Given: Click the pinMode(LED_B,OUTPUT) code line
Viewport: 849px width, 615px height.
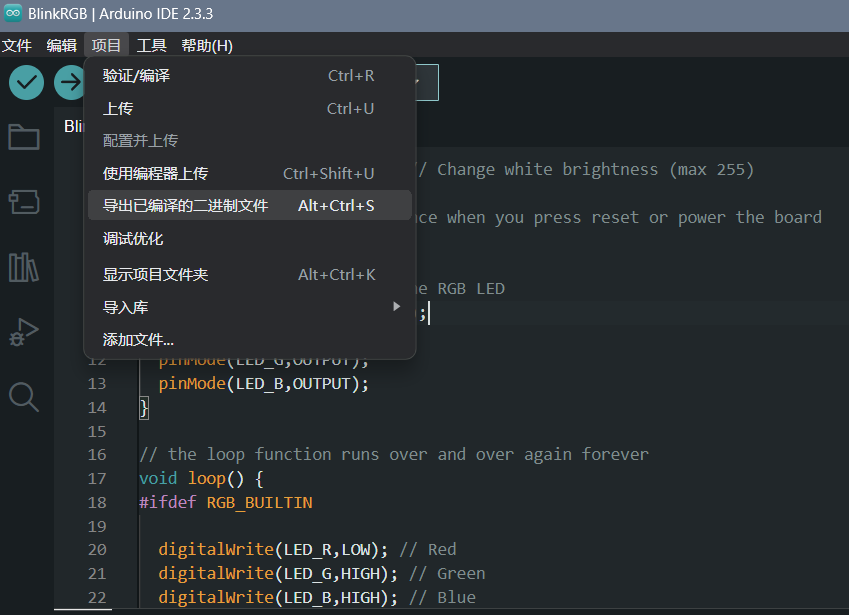Looking at the screenshot, I should pyautogui.click(x=263, y=384).
